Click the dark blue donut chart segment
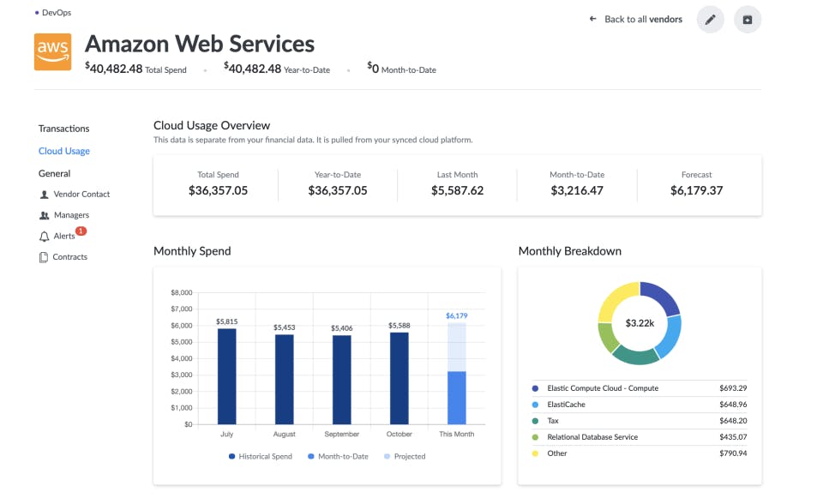The image size is (823, 504). click(661, 297)
